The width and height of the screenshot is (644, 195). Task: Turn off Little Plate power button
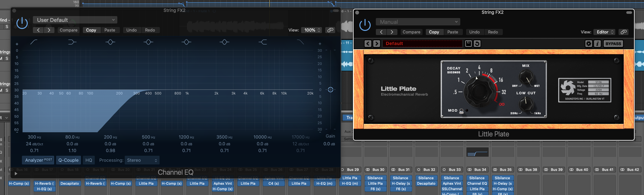click(x=365, y=25)
